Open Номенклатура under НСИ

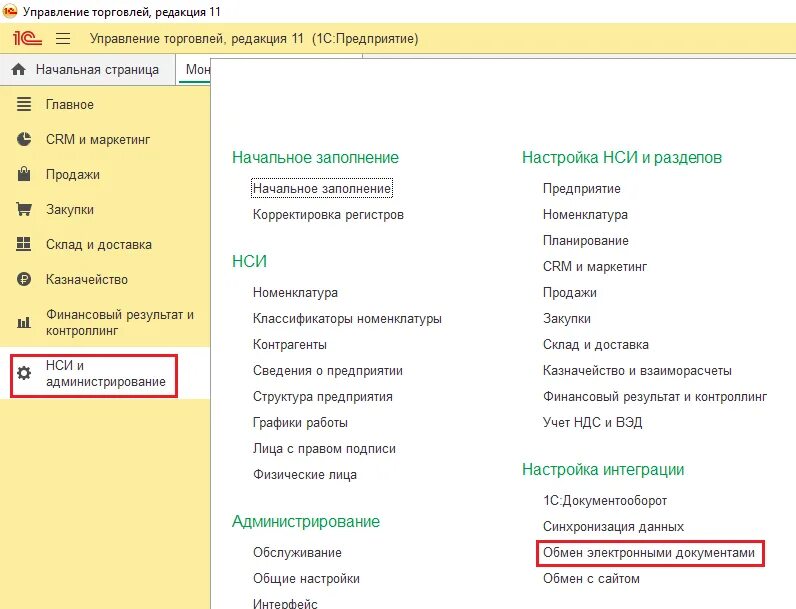tap(295, 293)
